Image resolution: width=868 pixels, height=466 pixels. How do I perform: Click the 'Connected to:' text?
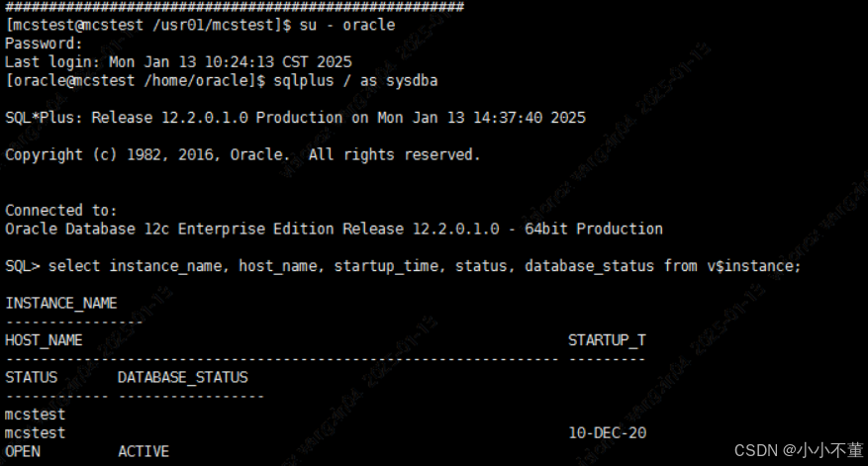coord(61,211)
